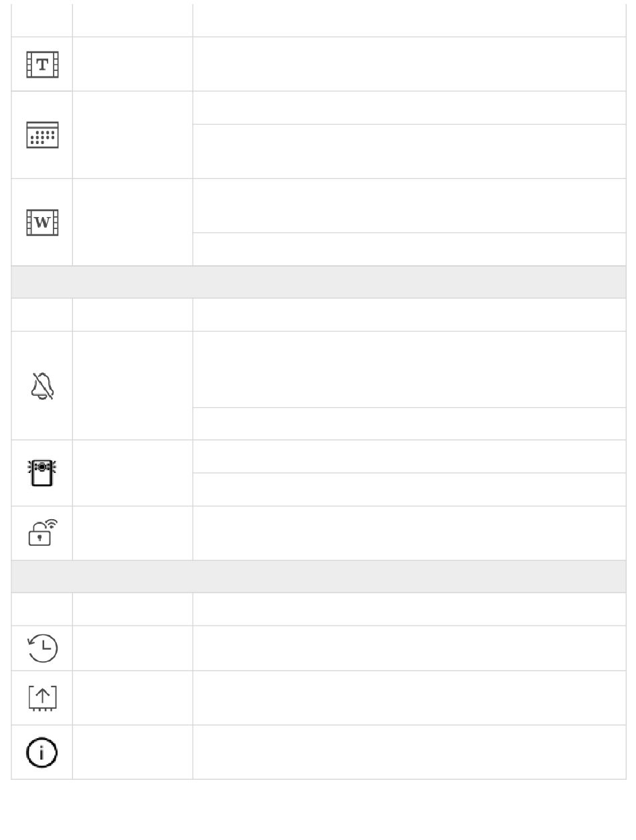Click the muted bell icon

tap(42, 386)
